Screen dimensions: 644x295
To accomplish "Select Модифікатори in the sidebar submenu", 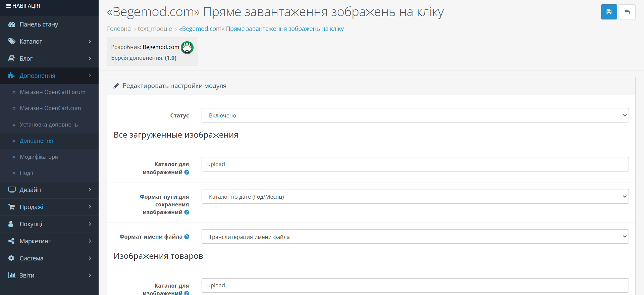I will point(39,157).
